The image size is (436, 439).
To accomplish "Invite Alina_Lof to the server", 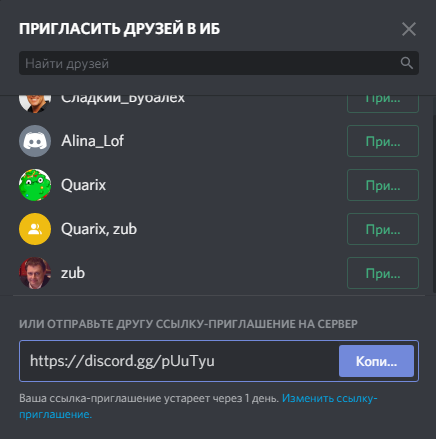I will click(x=383, y=141).
